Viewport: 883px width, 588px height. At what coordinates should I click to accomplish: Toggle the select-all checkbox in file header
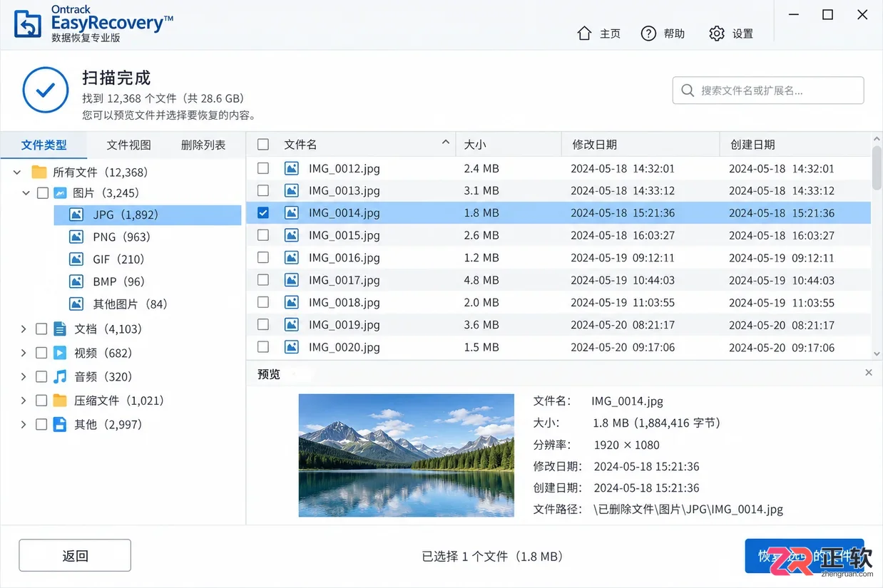click(x=263, y=145)
